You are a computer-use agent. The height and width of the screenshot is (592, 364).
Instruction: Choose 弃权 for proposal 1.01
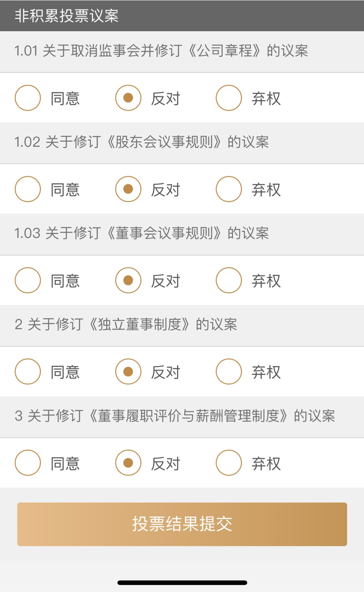(x=228, y=98)
